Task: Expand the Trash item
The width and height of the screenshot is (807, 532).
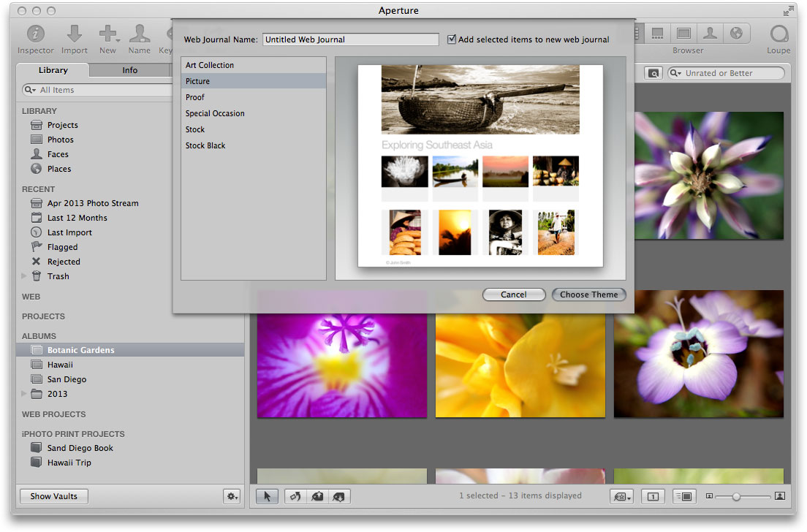Action: (24, 276)
